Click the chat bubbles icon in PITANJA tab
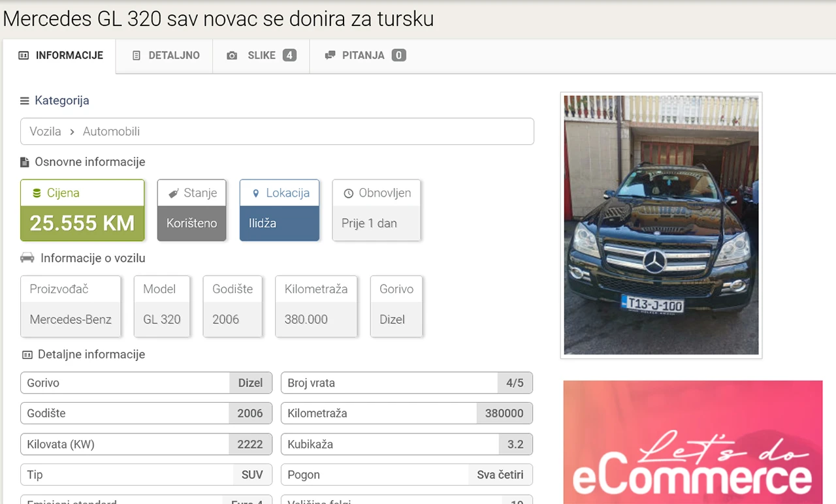This screenshot has height=504, width=836. coord(330,55)
